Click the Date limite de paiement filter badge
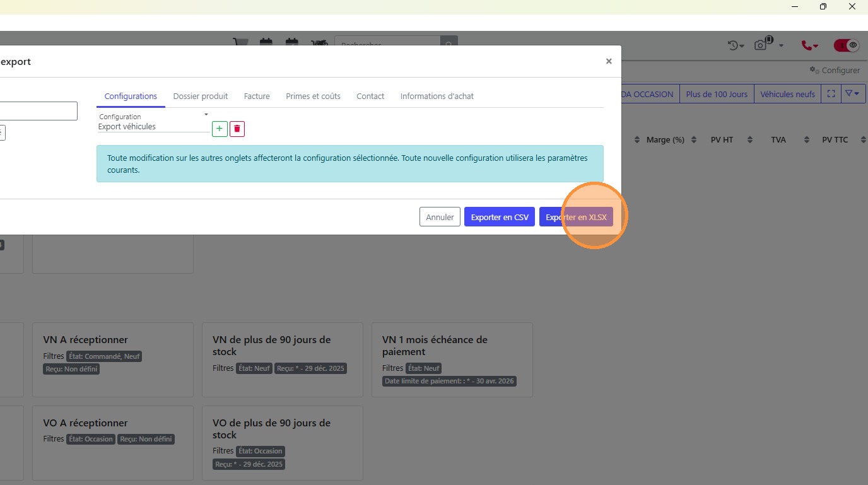 449,381
